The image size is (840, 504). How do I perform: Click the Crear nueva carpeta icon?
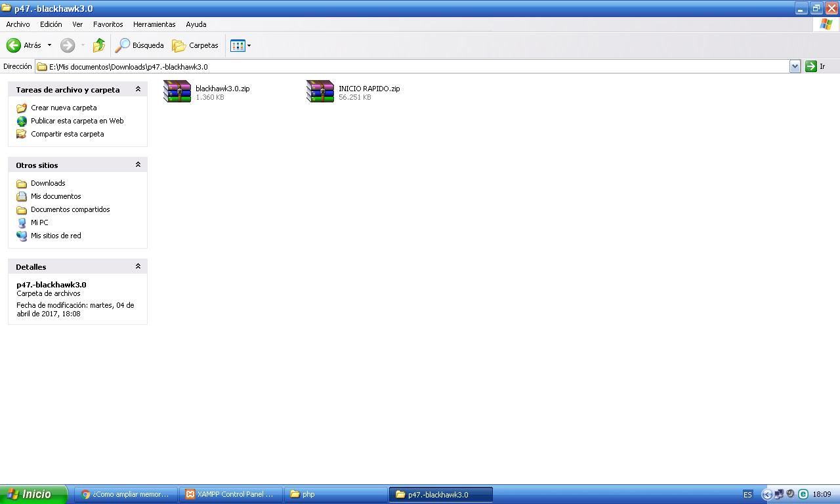tap(22, 108)
